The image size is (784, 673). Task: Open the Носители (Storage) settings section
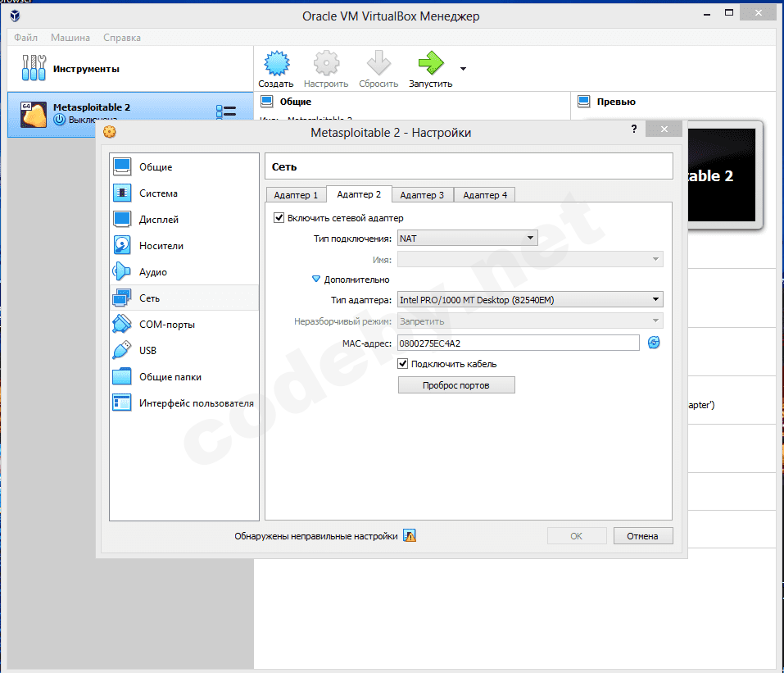161,246
